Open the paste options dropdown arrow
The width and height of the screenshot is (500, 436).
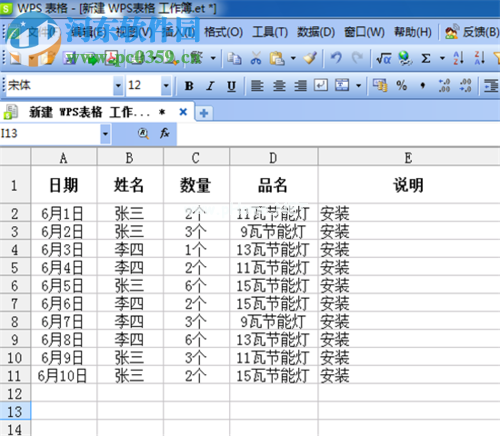point(293,58)
